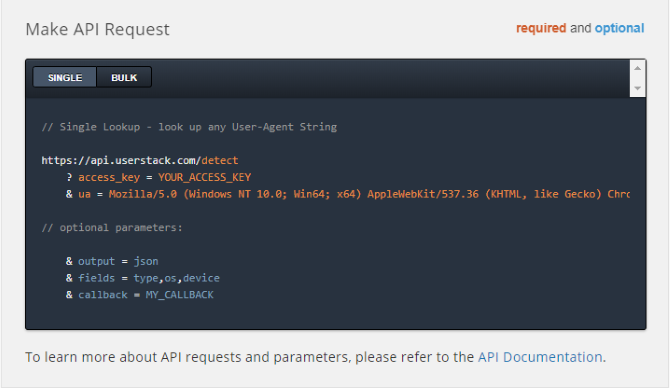Image resolution: width=670 pixels, height=388 pixels.
Task: Click the '// optional parameters:' comment
Action: pos(112,228)
